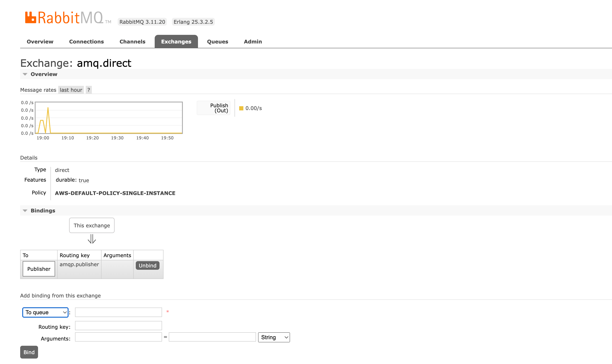The height and width of the screenshot is (364, 612).
Task: Open the To queue destination dropdown
Action: (45, 312)
